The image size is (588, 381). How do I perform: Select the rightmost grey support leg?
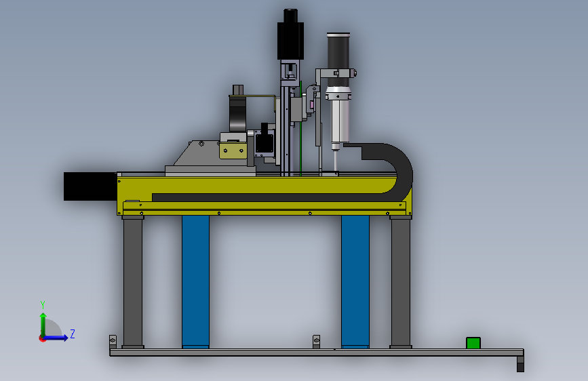point(401,281)
